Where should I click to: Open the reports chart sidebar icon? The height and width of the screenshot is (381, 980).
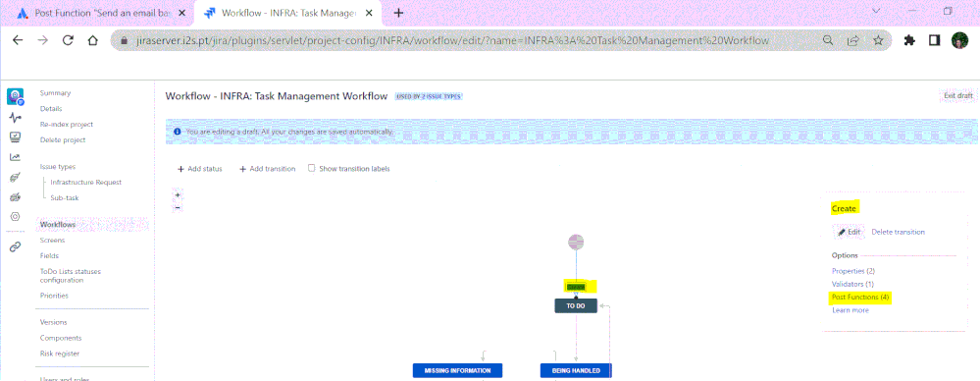pyautogui.click(x=15, y=157)
